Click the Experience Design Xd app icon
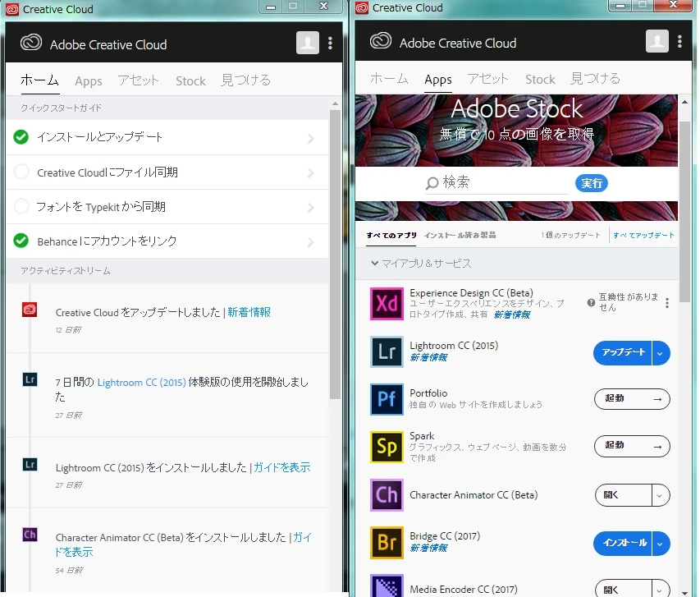The height and width of the screenshot is (597, 700). pos(387,304)
